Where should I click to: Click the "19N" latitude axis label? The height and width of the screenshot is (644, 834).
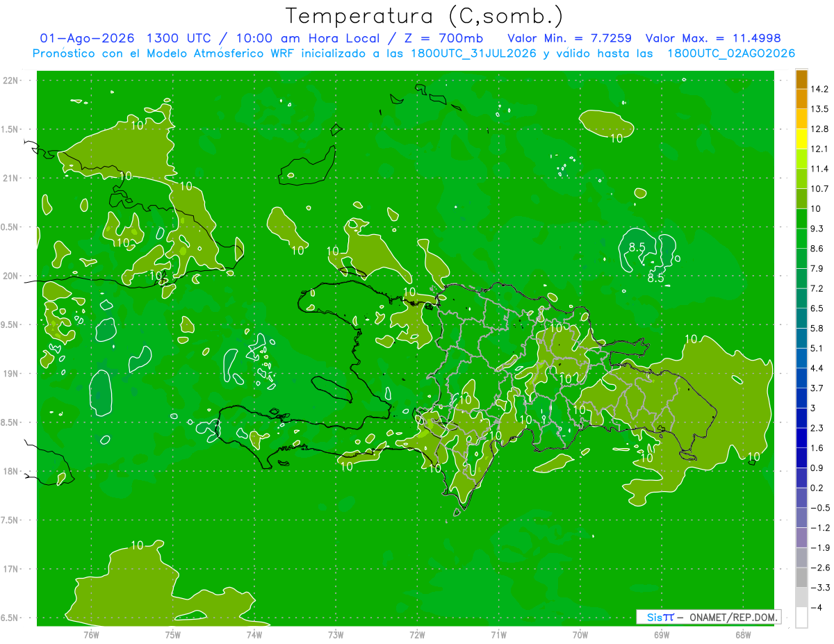coord(12,374)
